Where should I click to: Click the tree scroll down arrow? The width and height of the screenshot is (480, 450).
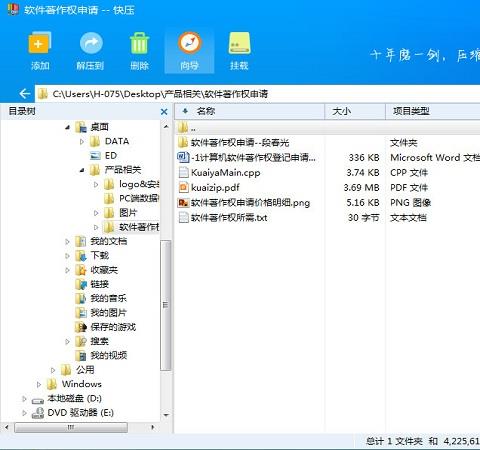[x=166, y=415]
